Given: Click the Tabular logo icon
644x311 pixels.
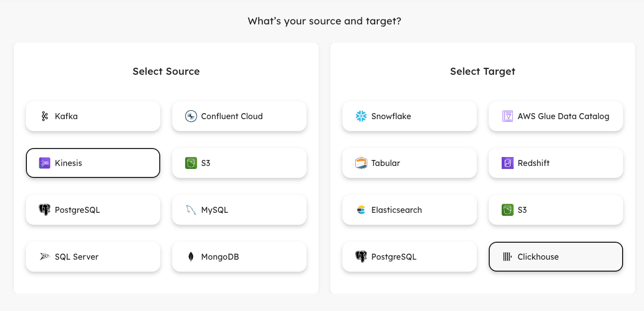Looking at the screenshot, I should click(361, 163).
